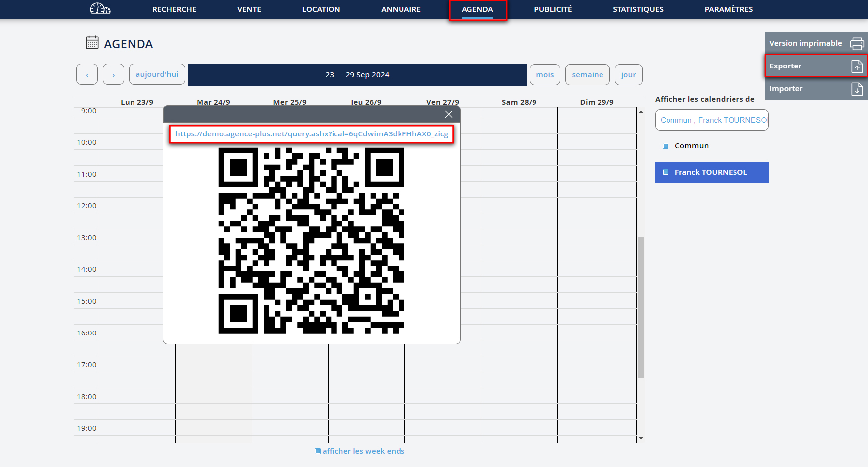Viewport: 868px width, 467px height.
Task: Click the Importer download file icon
Action: pos(857,89)
